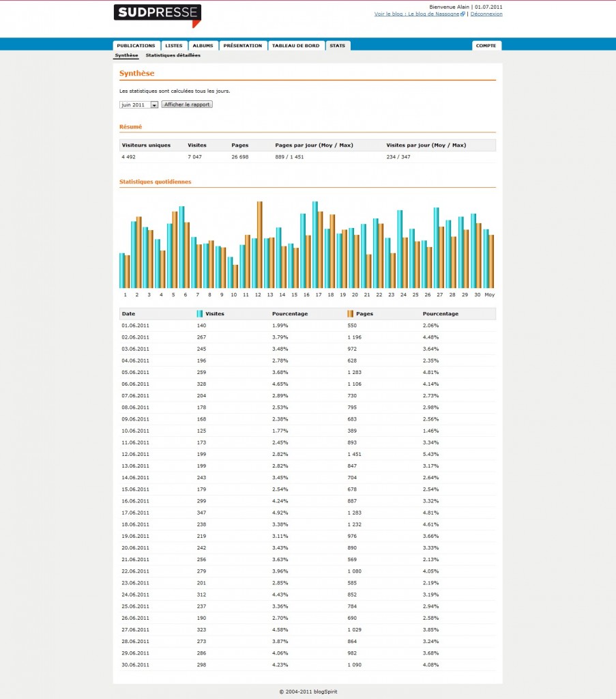Viewport: 616px width, 699px height.
Task: Open the Listes tab
Action: pos(174,46)
